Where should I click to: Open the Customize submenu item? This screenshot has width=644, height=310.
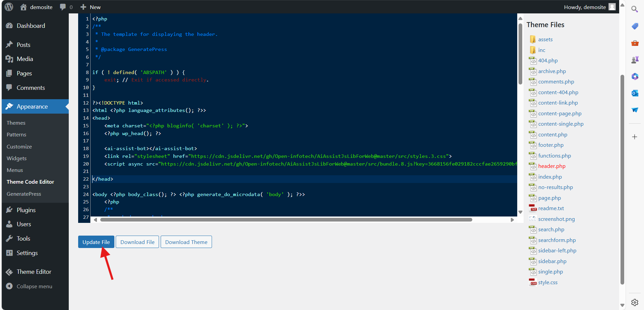coord(19,147)
